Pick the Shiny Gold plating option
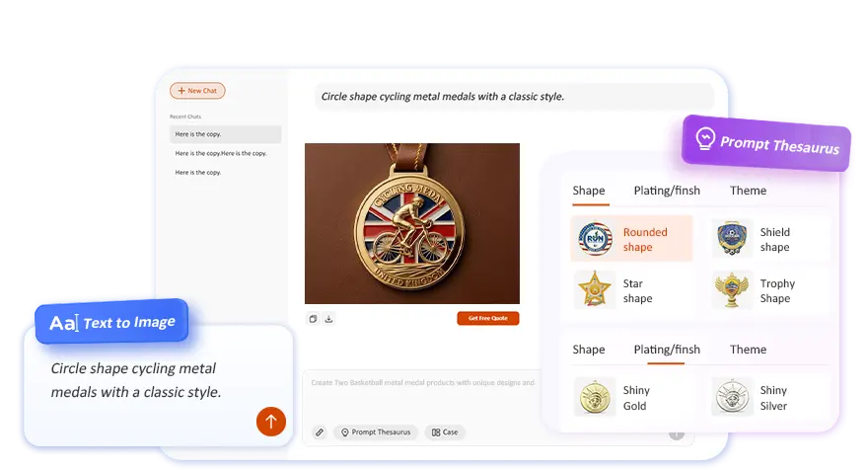The height and width of the screenshot is (470, 868). [595, 397]
